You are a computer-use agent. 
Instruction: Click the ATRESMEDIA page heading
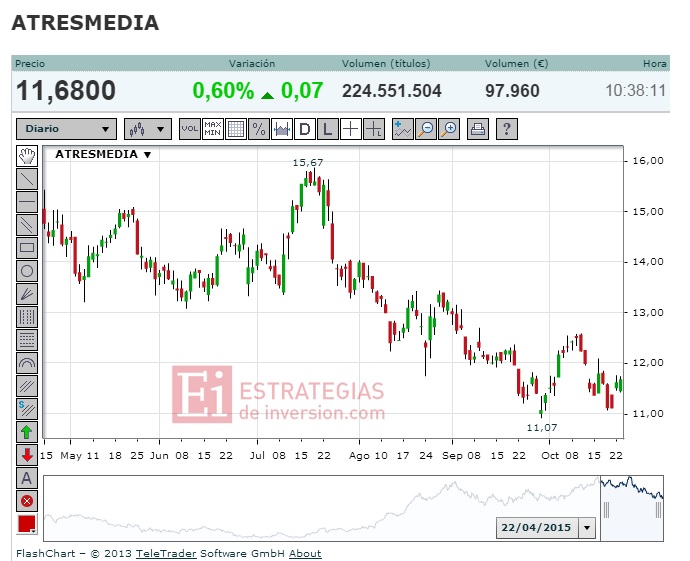pyautogui.click(x=85, y=23)
